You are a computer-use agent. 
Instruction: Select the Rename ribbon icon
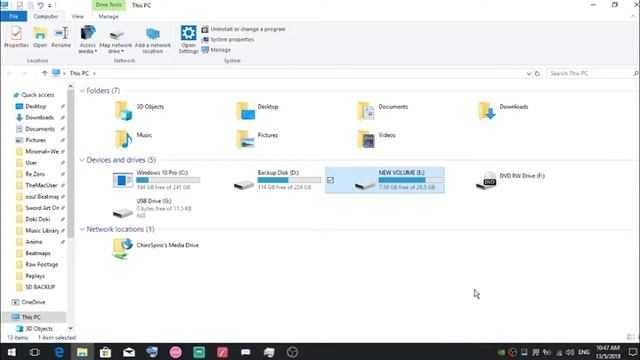[61, 37]
